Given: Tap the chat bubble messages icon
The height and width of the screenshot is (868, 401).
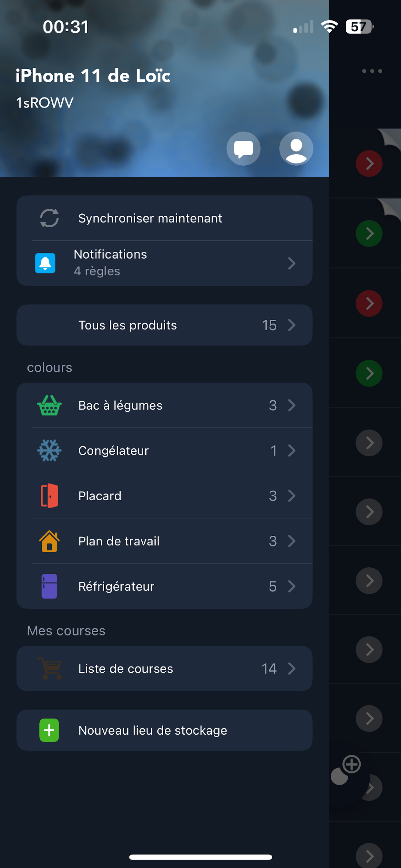Looking at the screenshot, I should [x=243, y=149].
